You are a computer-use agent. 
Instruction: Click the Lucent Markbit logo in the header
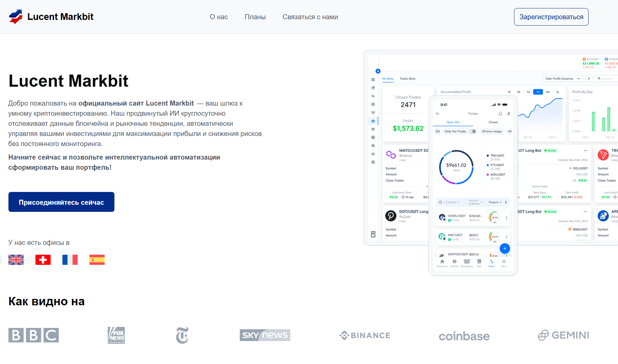coord(51,17)
